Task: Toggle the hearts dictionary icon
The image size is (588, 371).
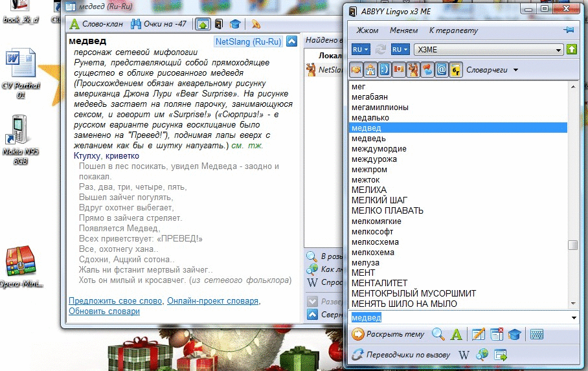Action: pyautogui.click(x=427, y=70)
